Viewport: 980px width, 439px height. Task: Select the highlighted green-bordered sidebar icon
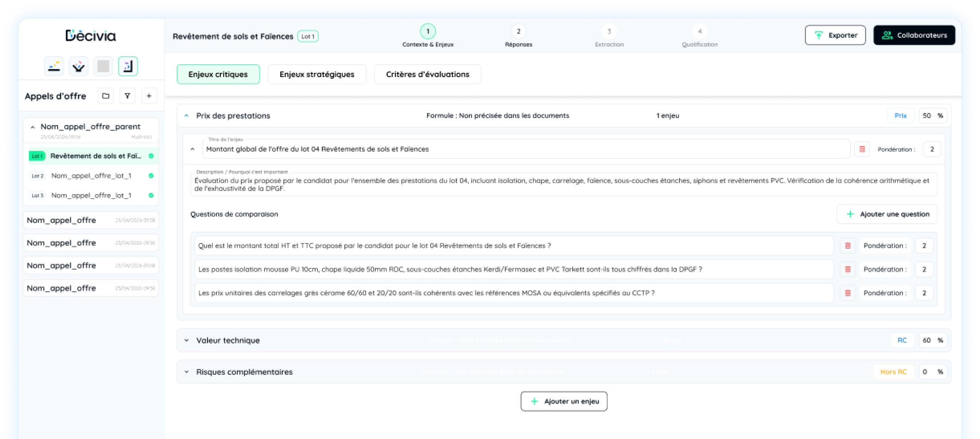point(128,66)
